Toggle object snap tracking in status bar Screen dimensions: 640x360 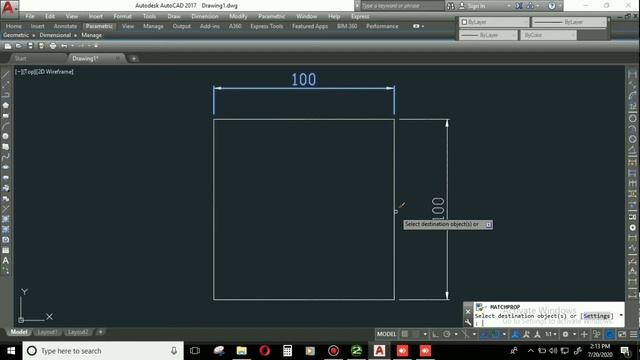click(484, 334)
